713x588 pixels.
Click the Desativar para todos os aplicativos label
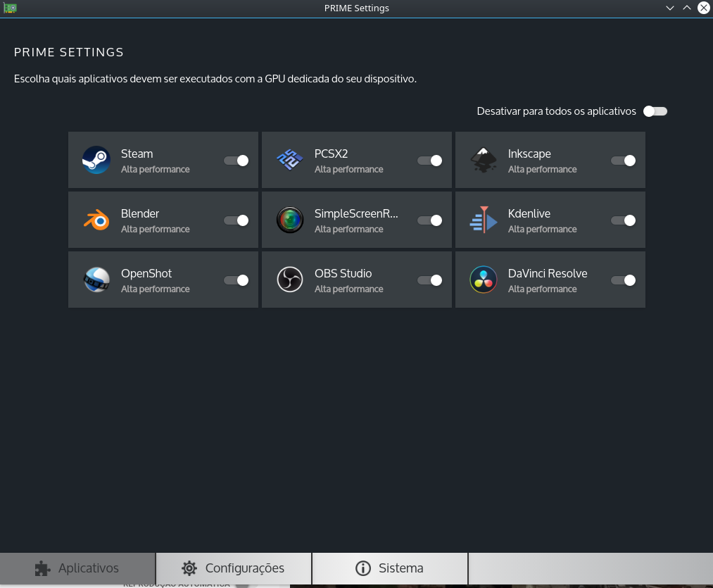coord(557,111)
